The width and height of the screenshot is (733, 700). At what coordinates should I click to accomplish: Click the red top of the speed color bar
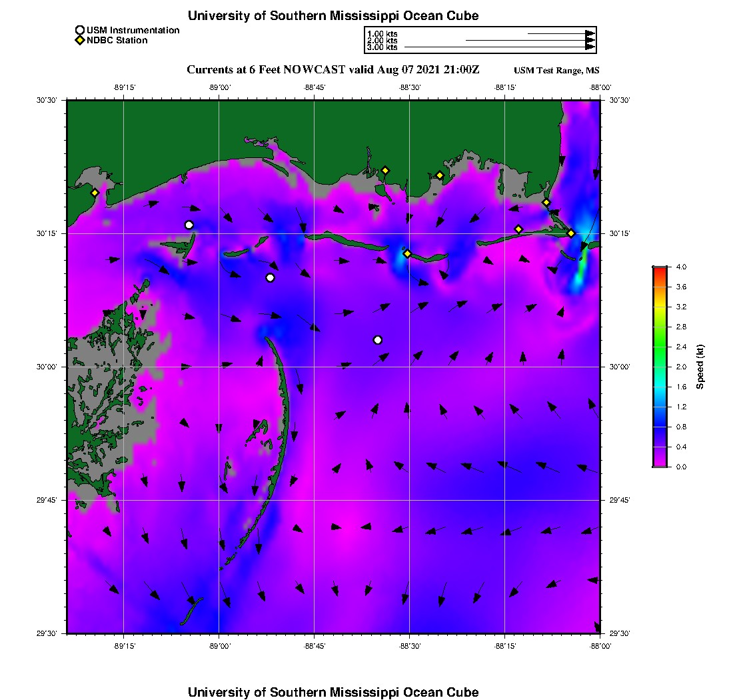click(660, 269)
